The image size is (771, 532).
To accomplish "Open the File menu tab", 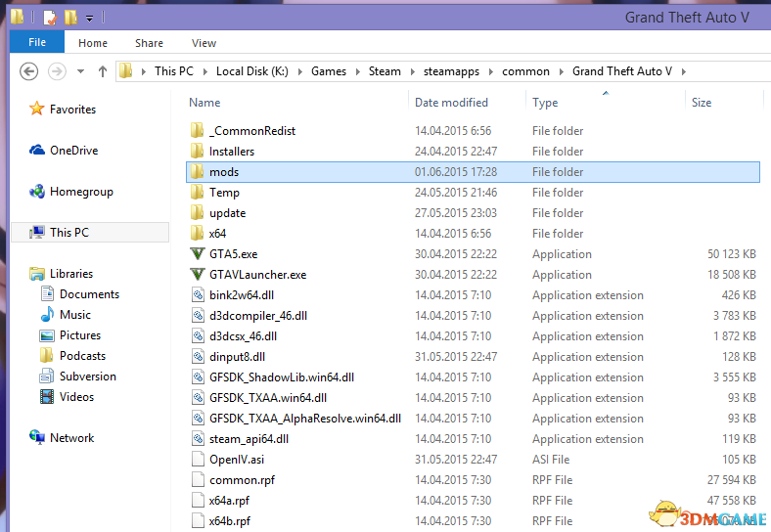I will [37, 43].
